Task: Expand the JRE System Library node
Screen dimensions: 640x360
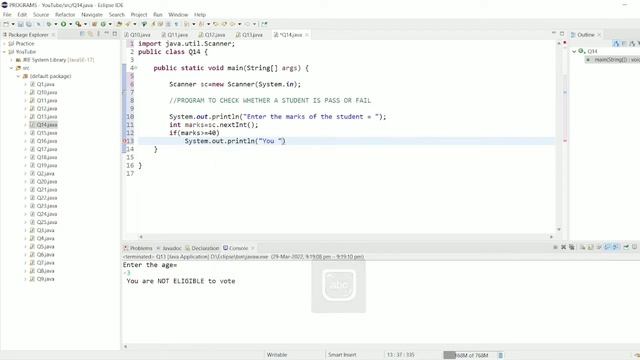Action: [x=11, y=60]
